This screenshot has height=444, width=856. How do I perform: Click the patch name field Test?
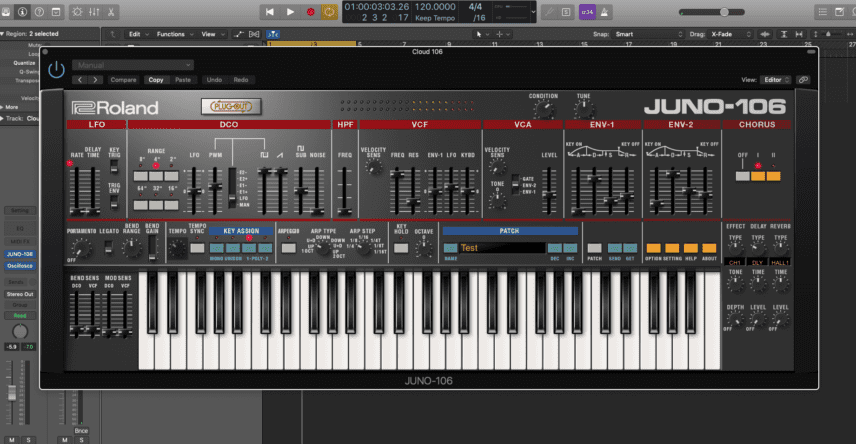click(x=502, y=248)
